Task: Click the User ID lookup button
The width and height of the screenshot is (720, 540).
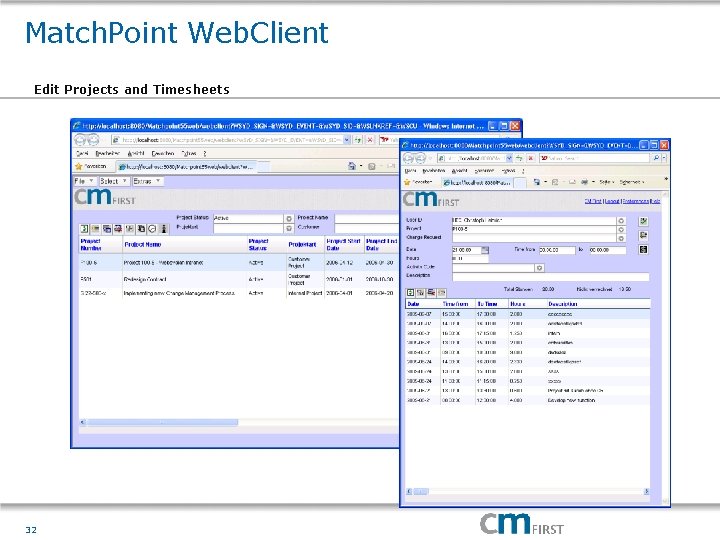Action: [621, 220]
